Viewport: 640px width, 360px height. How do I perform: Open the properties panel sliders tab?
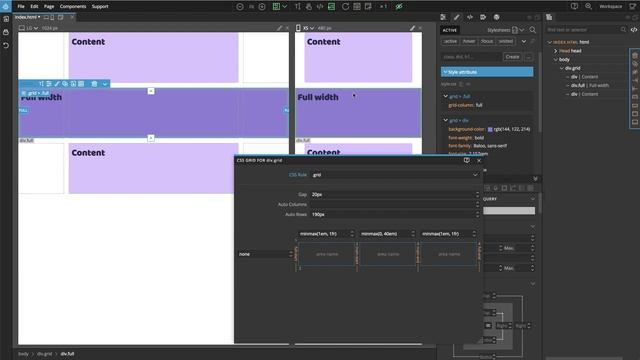pyautogui.click(x=443, y=17)
